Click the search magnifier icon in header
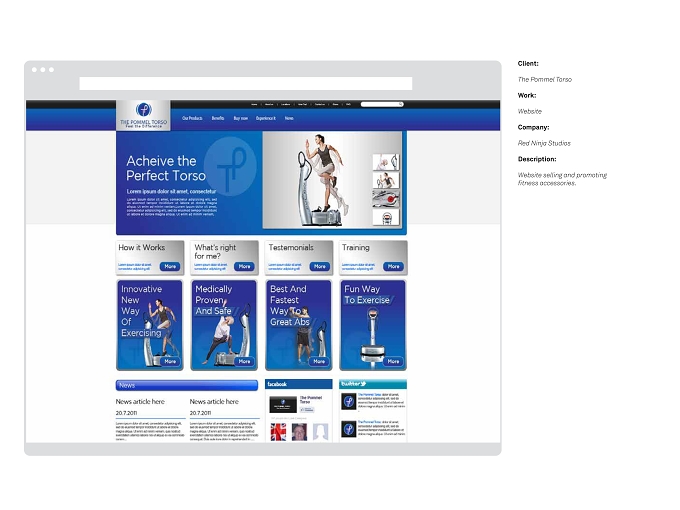The height and width of the screenshot is (510, 680). (x=400, y=104)
